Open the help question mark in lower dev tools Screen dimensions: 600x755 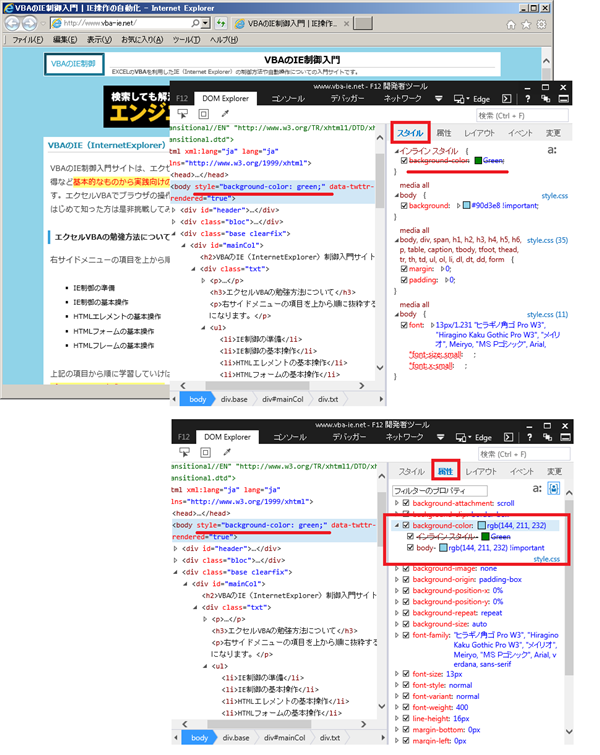pyautogui.click(x=530, y=437)
